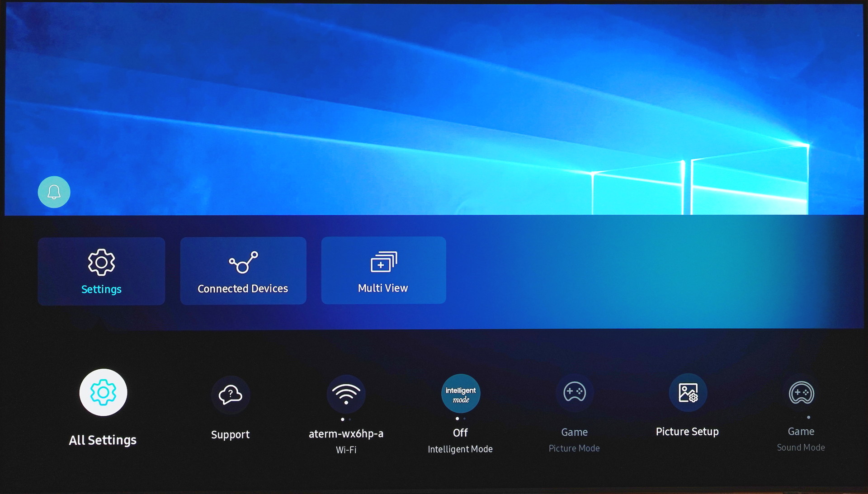Select the Settings tile
The image size is (868, 494).
point(101,271)
